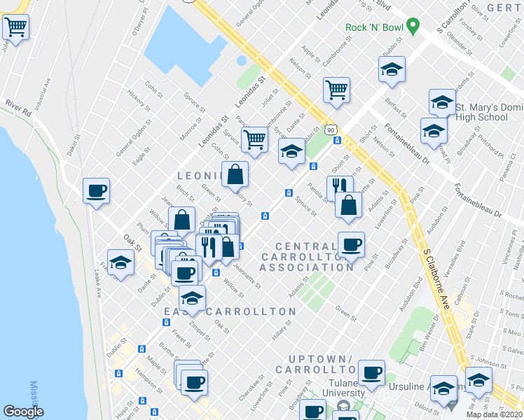Click the Rock 'N' Bowl green pin
This screenshot has height=420, width=524.
(413, 27)
